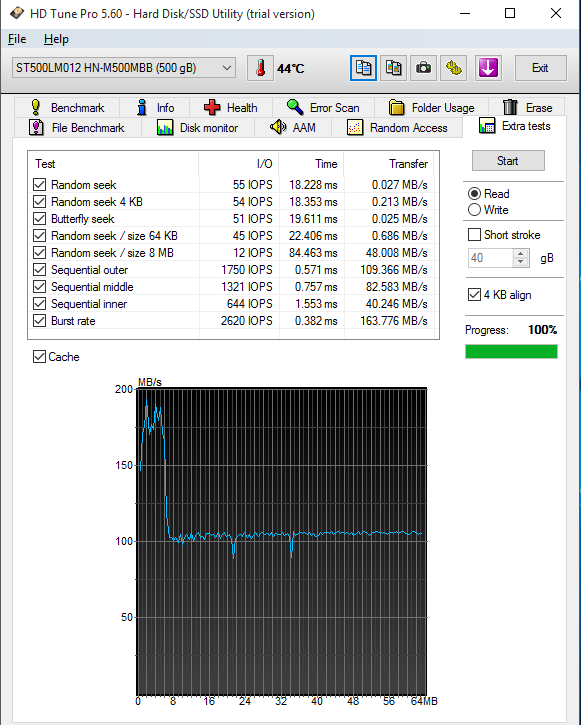The width and height of the screenshot is (581, 725).
Task: Click the I/O column header
Action: tap(239, 164)
